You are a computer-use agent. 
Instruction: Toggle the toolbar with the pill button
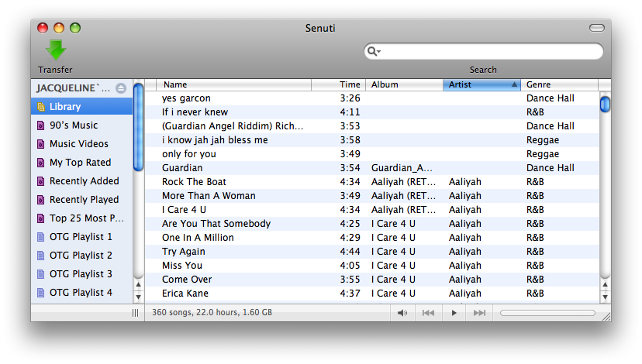pos(596,28)
